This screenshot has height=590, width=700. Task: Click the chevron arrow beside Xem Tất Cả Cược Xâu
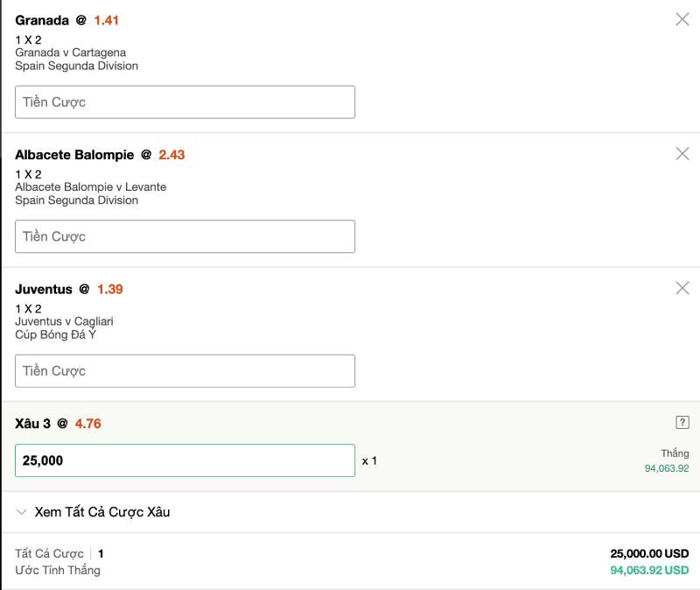(22, 512)
